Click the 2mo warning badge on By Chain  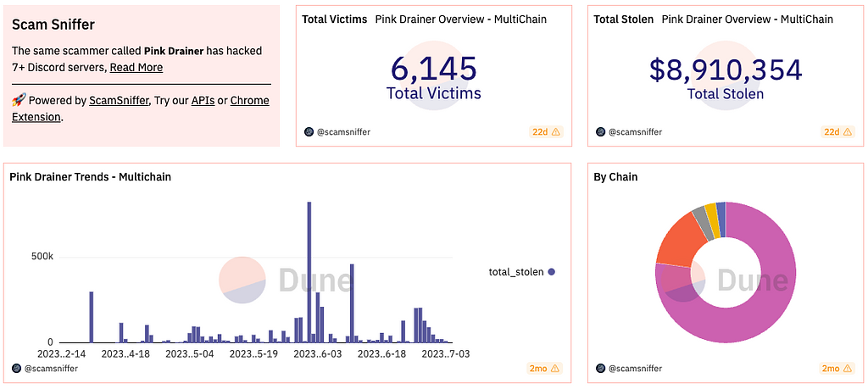(x=836, y=369)
